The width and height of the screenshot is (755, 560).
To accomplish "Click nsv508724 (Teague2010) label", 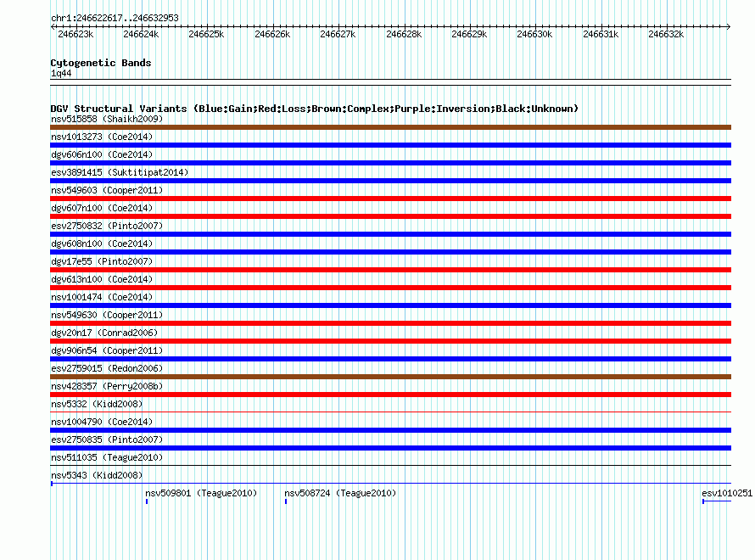I will [x=340, y=493].
